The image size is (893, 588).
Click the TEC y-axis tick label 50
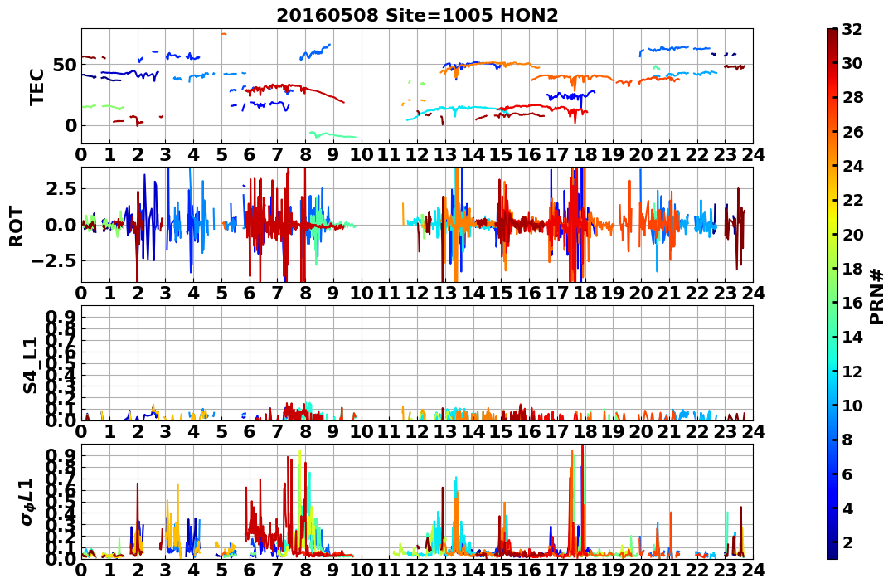tap(65, 65)
